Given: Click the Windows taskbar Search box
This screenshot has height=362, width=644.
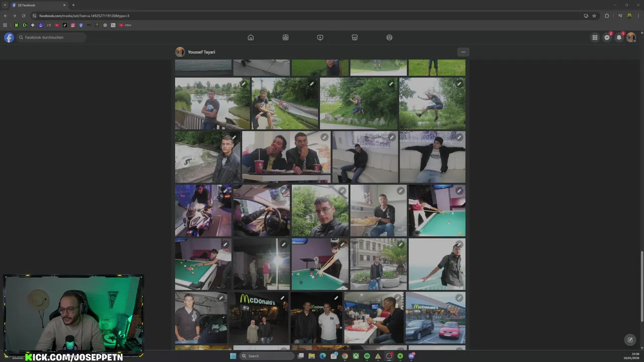Looking at the screenshot, I should coord(267,356).
